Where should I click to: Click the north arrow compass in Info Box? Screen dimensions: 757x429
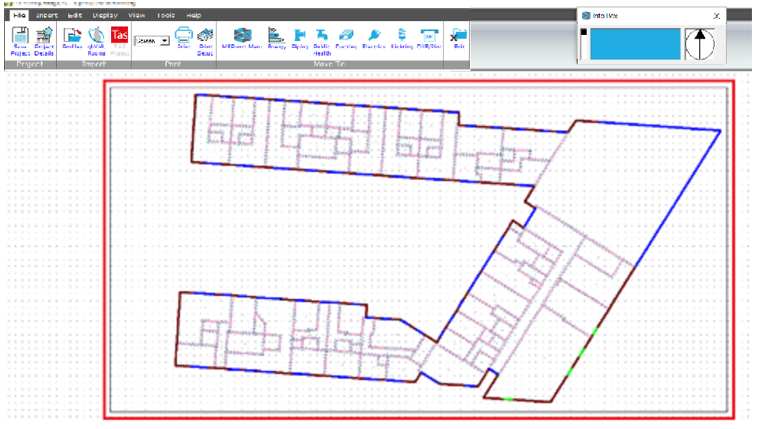[x=700, y=44]
